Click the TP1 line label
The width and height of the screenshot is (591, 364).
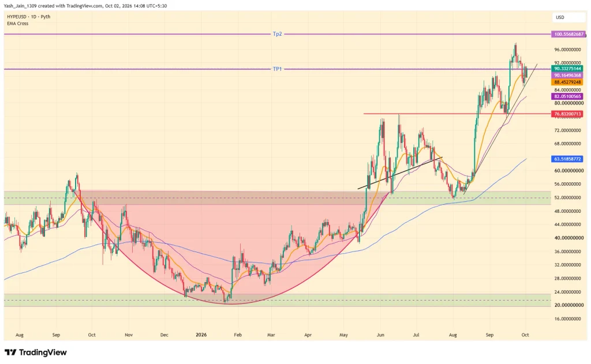(x=277, y=69)
